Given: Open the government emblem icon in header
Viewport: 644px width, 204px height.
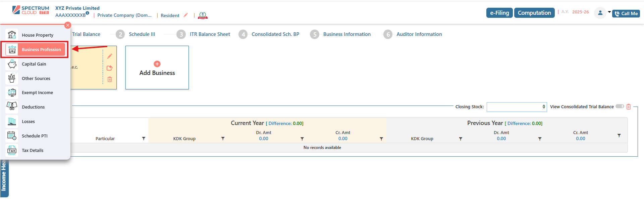Looking at the screenshot, I should tap(203, 15).
